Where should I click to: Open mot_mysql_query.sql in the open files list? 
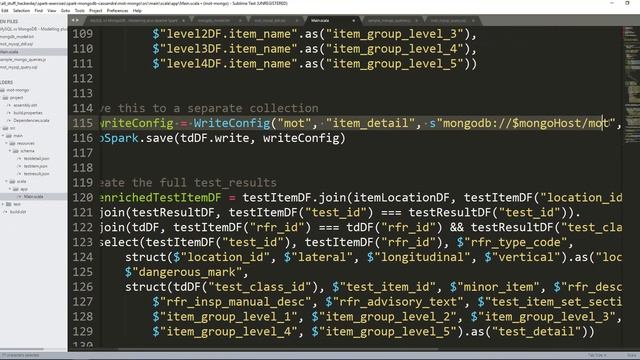[18, 67]
